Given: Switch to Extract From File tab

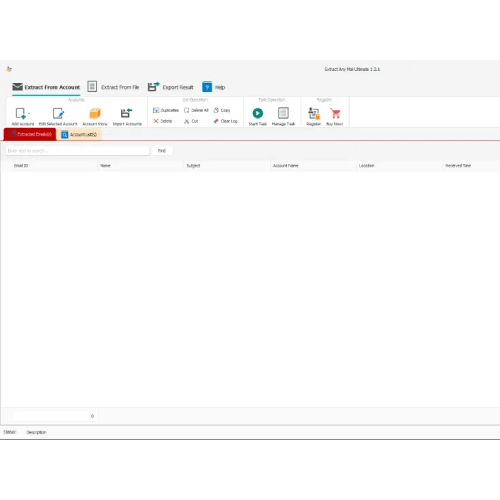Looking at the screenshot, I should coord(113,87).
